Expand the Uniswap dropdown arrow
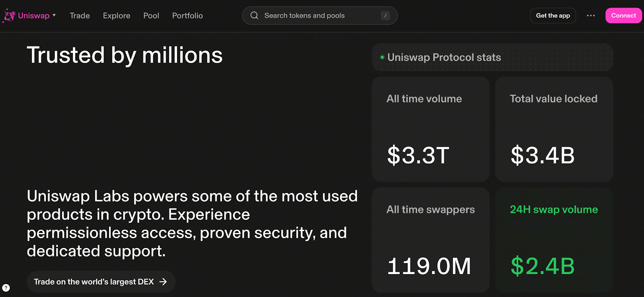Screen dimensions: 644x297 (54, 15)
